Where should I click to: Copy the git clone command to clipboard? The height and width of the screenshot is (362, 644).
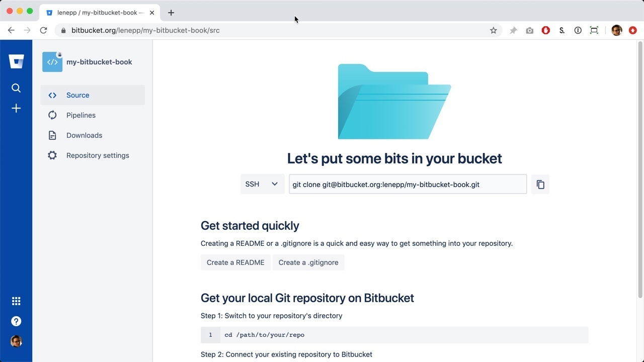pyautogui.click(x=540, y=185)
